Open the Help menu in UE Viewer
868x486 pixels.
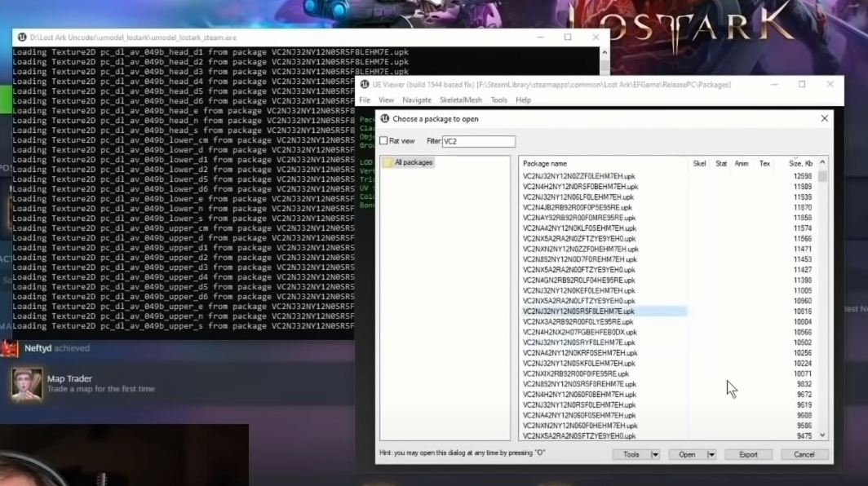pos(523,100)
